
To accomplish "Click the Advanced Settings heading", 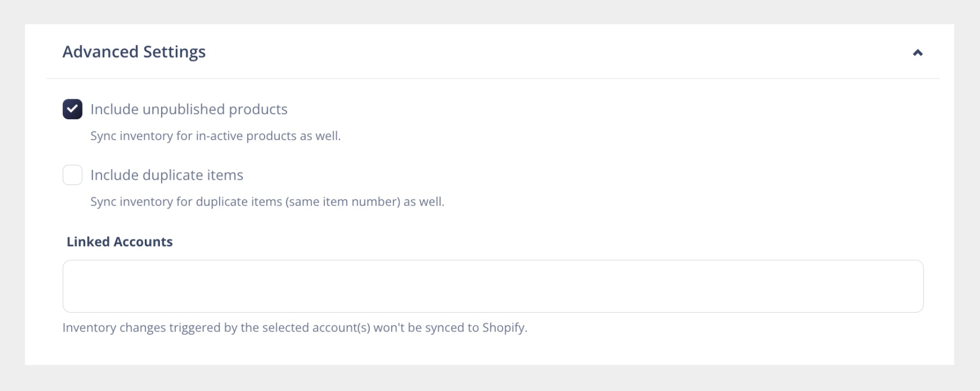I will point(134,52).
